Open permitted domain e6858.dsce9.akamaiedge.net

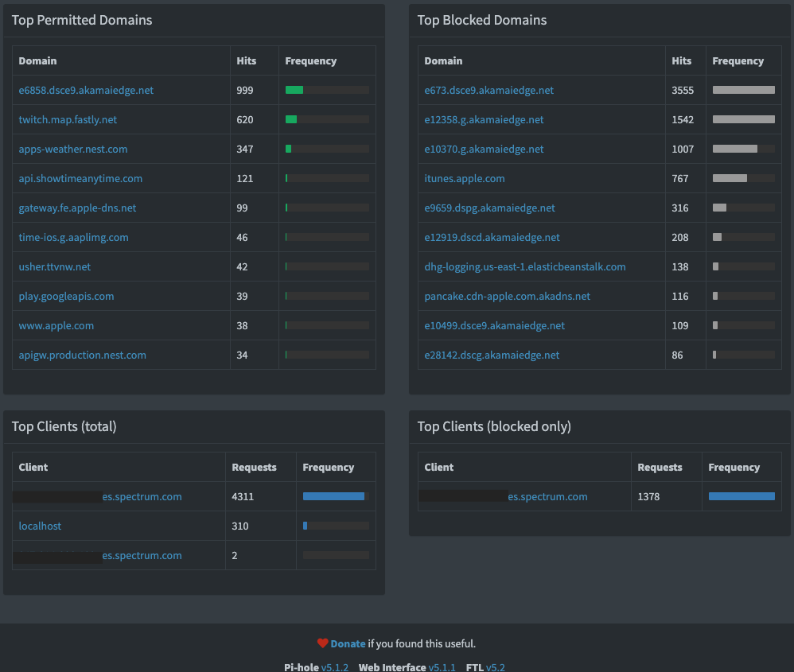click(86, 90)
